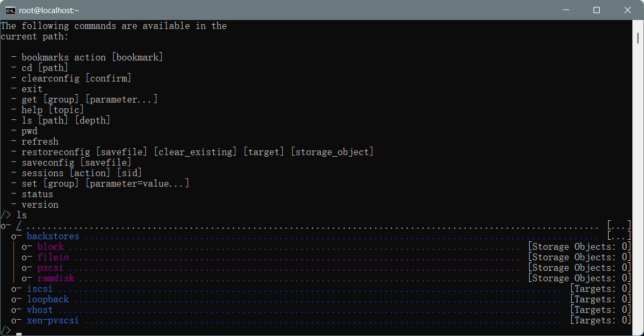The height and width of the screenshot is (336, 644).
Task: Click the command prompt cursor line
Action: point(19,331)
